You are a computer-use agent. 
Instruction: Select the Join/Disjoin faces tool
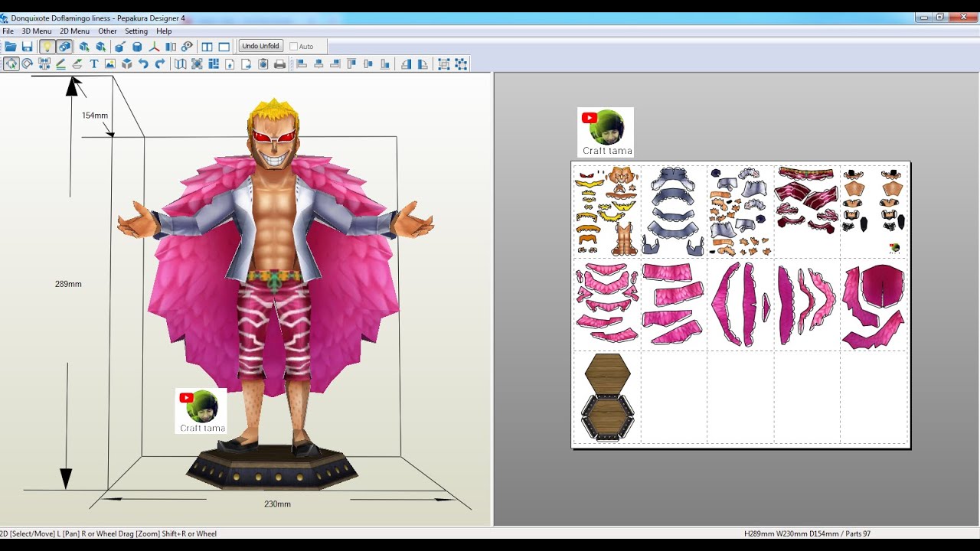tap(44, 64)
